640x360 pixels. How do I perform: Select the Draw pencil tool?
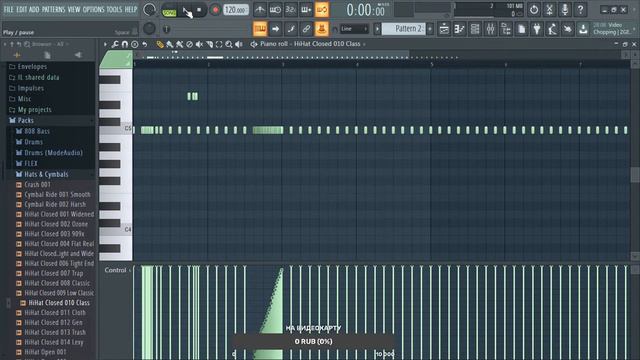pos(160,44)
